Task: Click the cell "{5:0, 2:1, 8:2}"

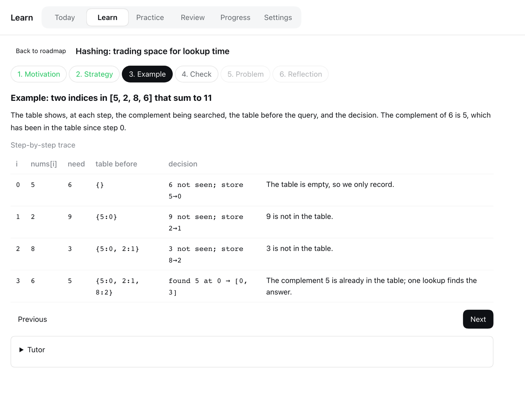Action: pyautogui.click(x=117, y=286)
